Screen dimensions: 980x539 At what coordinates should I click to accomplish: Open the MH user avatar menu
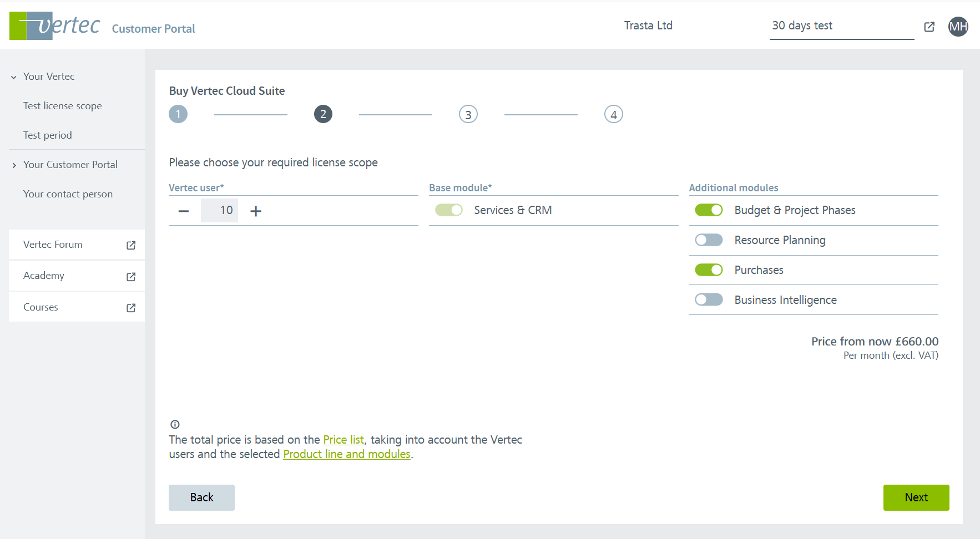pyautogui.click(x=958, y=27)
